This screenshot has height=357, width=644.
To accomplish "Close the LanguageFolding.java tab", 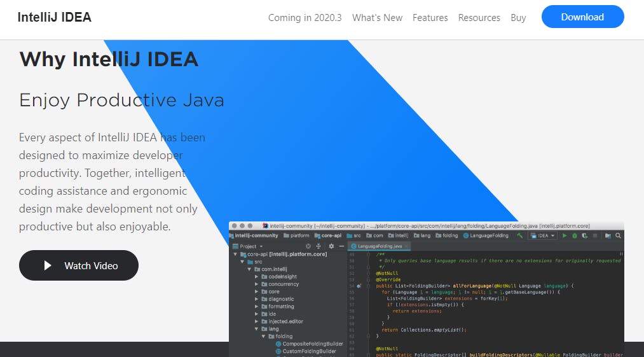I will tap(406, 246).
